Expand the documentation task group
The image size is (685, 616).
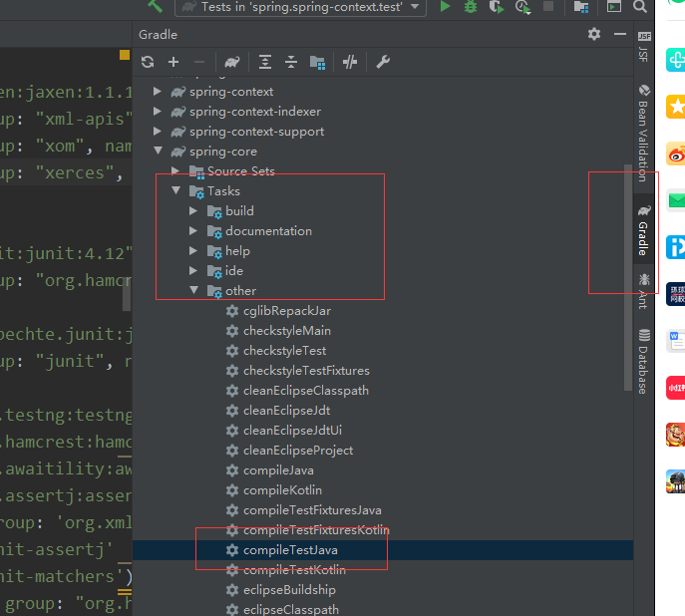pos(193,230)
